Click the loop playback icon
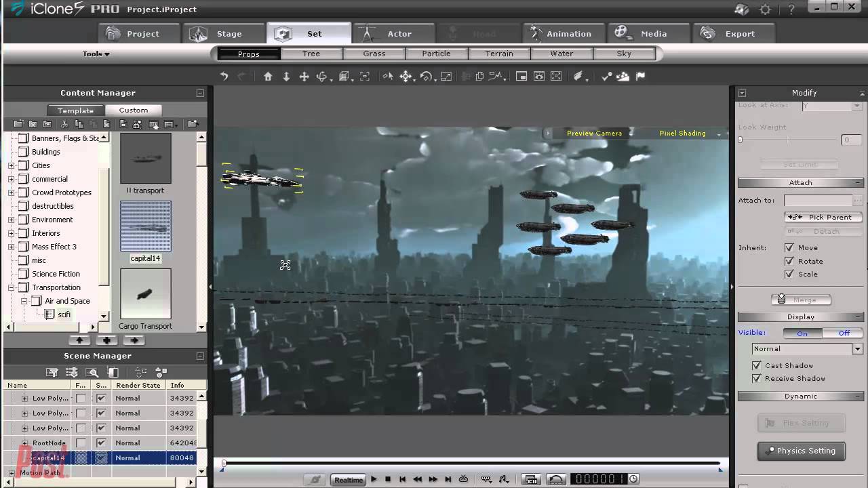Screen dimensions: 868x488 coord(464,479)
